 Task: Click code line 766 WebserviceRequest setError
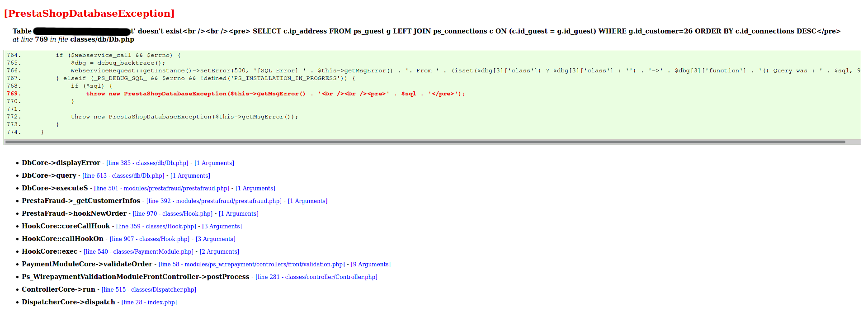(x=466, y=71)
